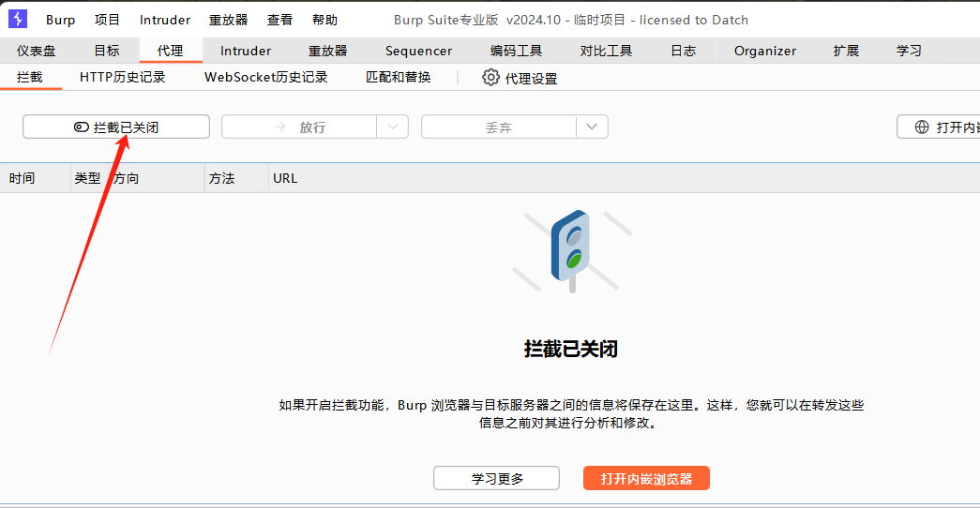
Task: Open the 帮助 menu
Action: click(x=324, y=20)
